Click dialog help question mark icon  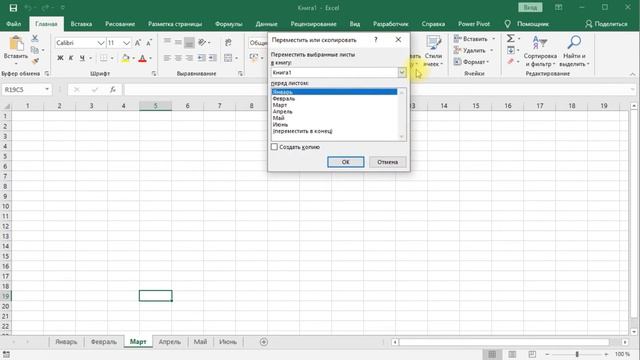376,40
